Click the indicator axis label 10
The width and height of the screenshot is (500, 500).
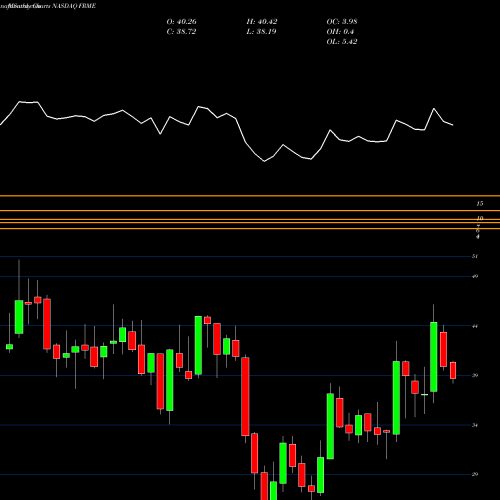point(480,218)
